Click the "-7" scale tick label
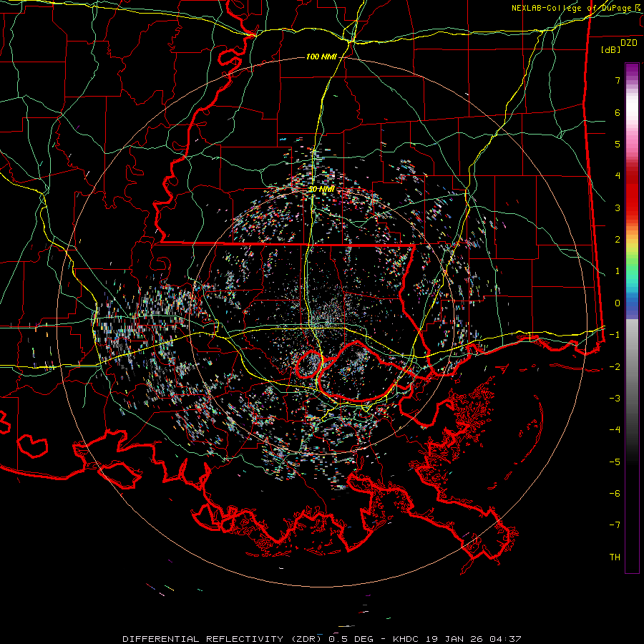Viewport: 644px width, 644px height. (615, 525)
